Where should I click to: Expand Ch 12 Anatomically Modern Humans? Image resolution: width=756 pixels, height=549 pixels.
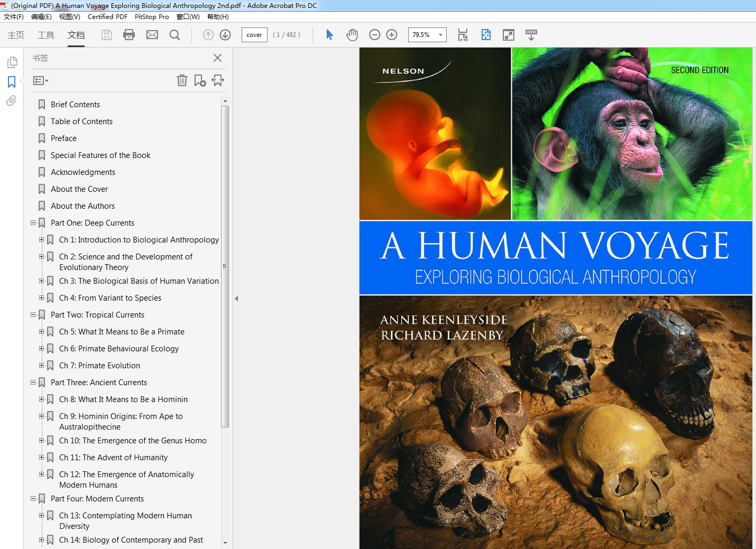[x=41, y=474]
